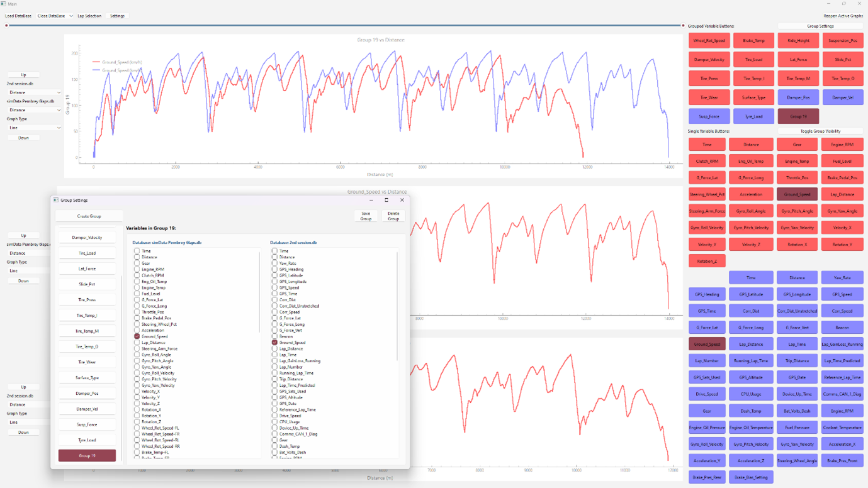
Task: Open the top graph's Line type dropdown
Action: click(34, 128)
